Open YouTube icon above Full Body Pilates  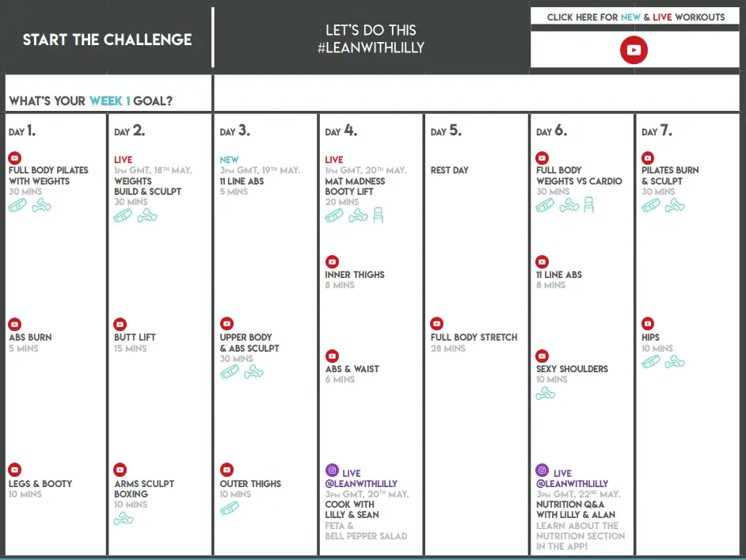pos(14,158)
